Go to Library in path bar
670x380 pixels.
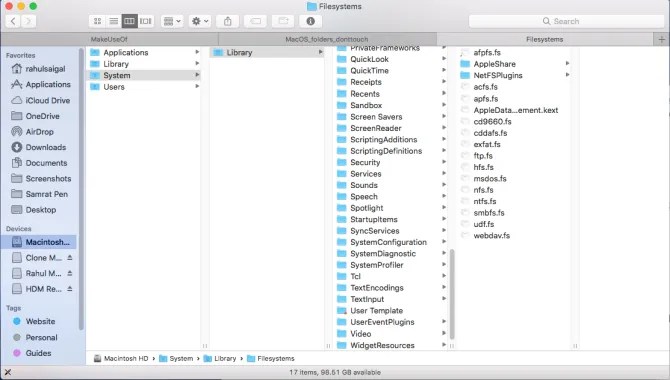220,359
